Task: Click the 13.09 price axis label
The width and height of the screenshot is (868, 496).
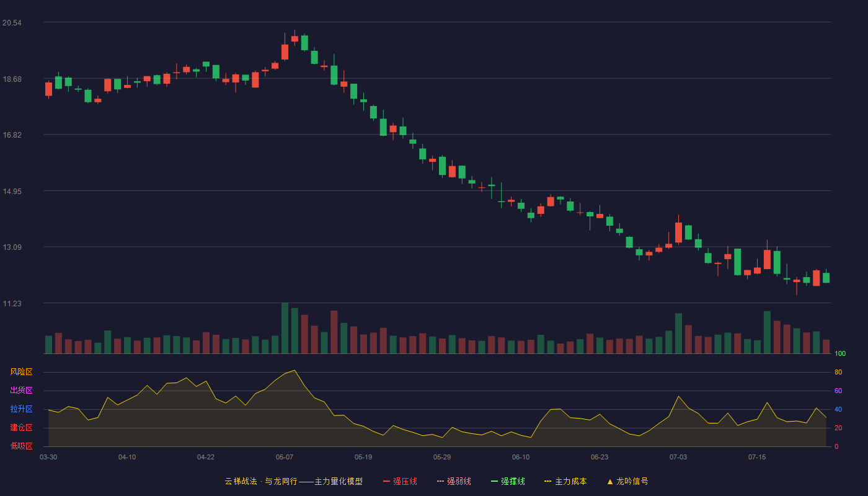Action: click(12, 247)
